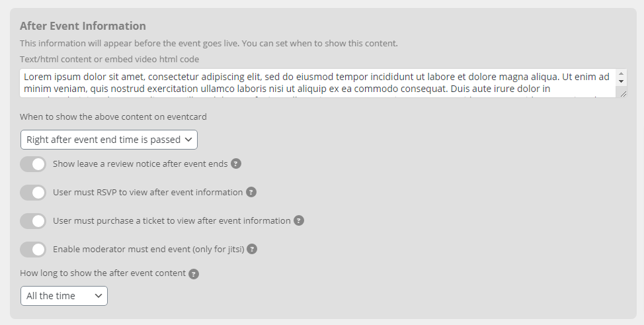The width and height of the screenshot is (644, 325).
Task: Click help icon beside review notice option
Action: point(236,163)
